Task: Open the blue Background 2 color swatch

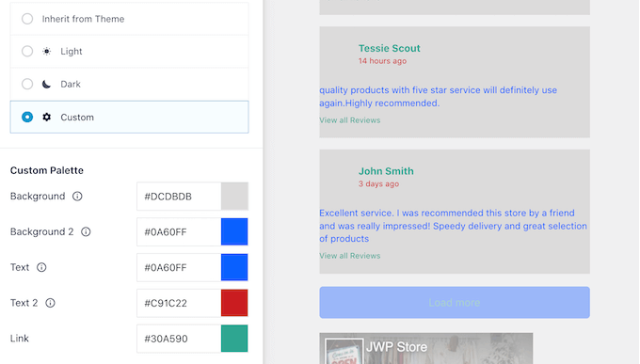Action: (234, 231)
